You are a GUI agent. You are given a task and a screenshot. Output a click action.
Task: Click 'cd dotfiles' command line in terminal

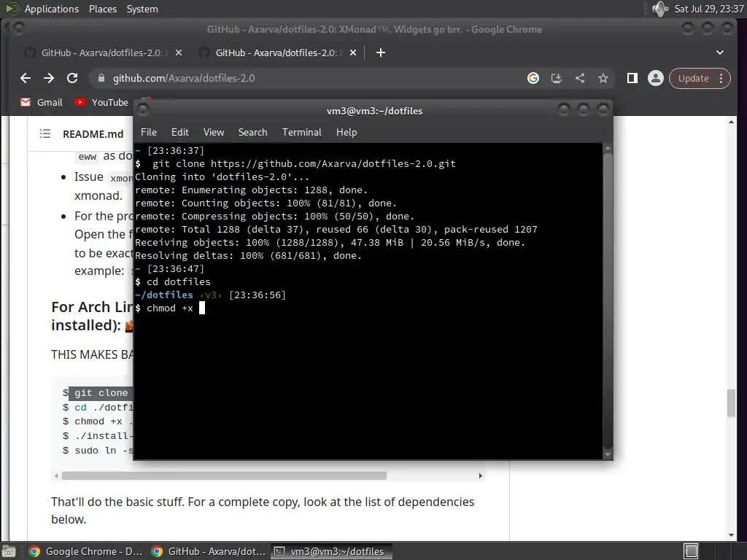(172, 281)
